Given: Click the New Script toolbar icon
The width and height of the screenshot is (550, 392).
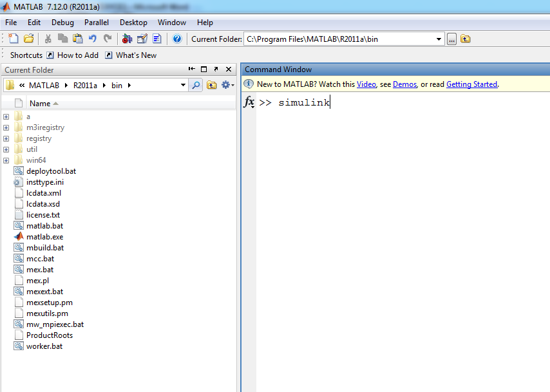Looking at the screenshot, I should click(14, 39).
